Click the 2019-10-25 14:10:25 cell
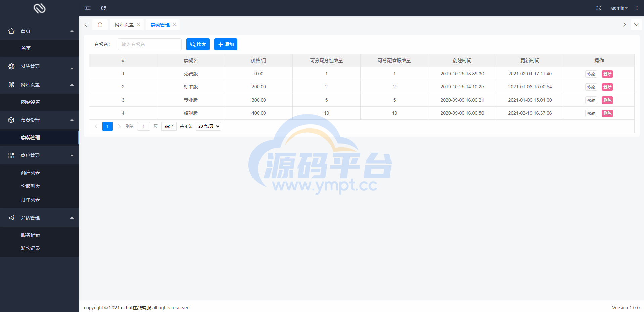This screenshot has width=644, height=312. (462, 87)
